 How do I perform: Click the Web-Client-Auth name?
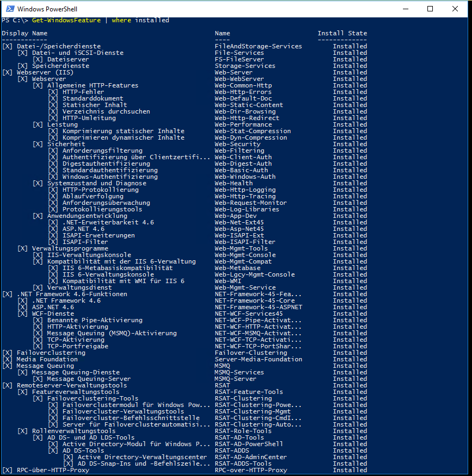tap(243, 157)
